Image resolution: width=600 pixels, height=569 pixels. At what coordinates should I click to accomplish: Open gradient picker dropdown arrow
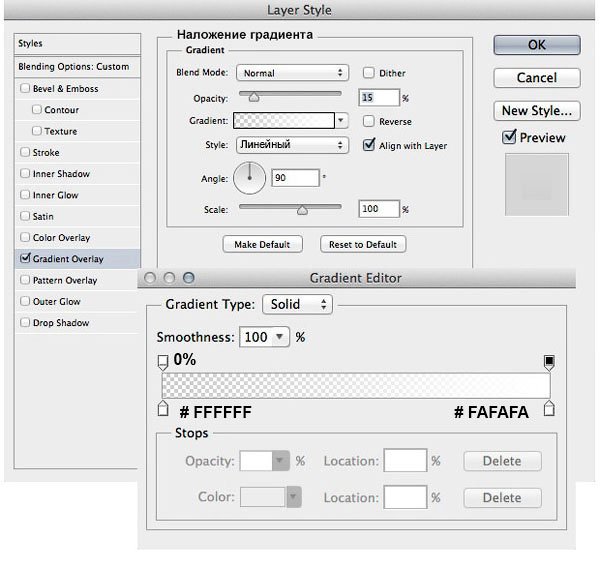341,121
